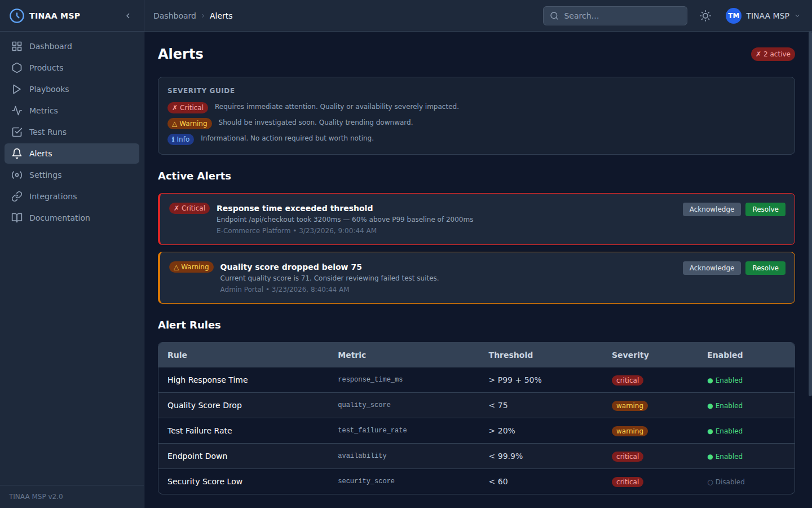Click the response_time_ms metric cell
This screenshot has width=812, height=508.
(370, 379)
